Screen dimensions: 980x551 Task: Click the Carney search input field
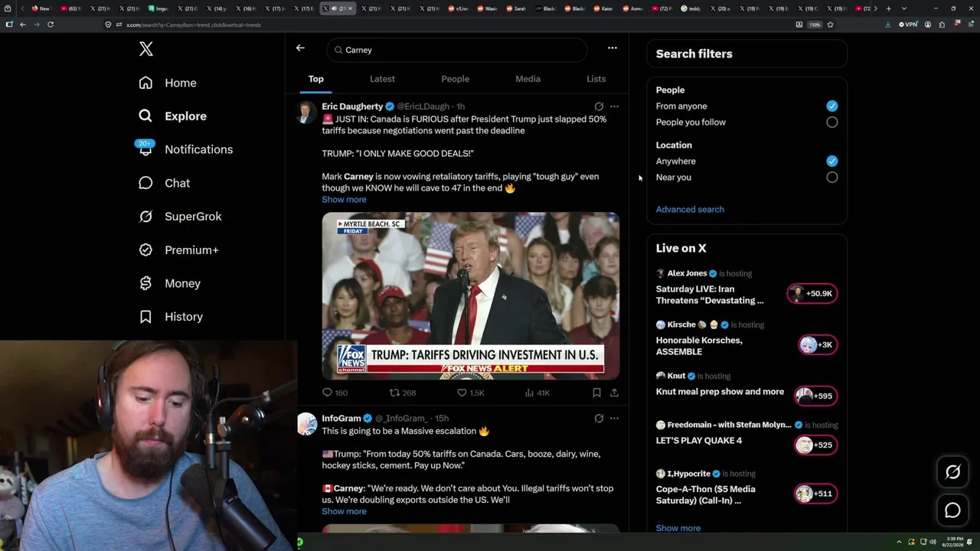click(457, 50)
